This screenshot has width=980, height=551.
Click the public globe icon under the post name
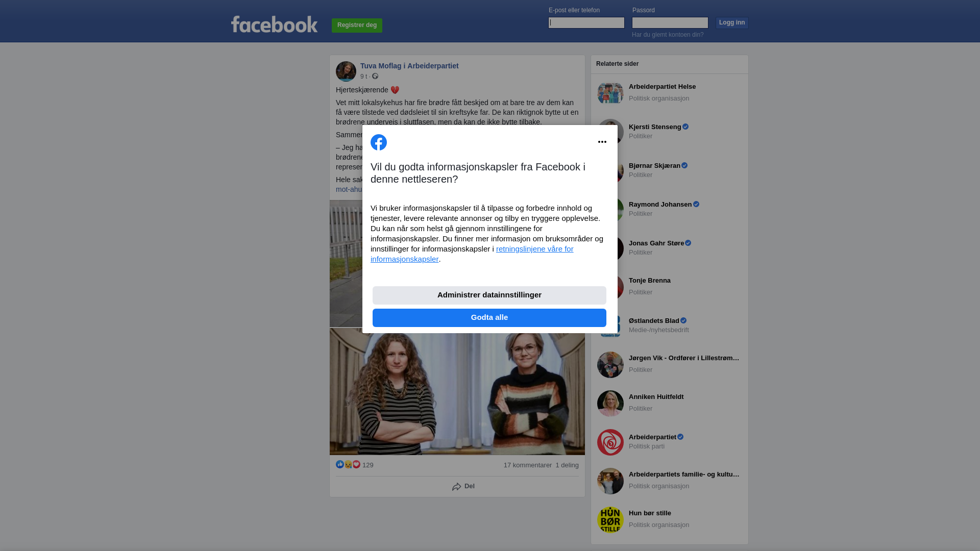[x=375, y=76]
